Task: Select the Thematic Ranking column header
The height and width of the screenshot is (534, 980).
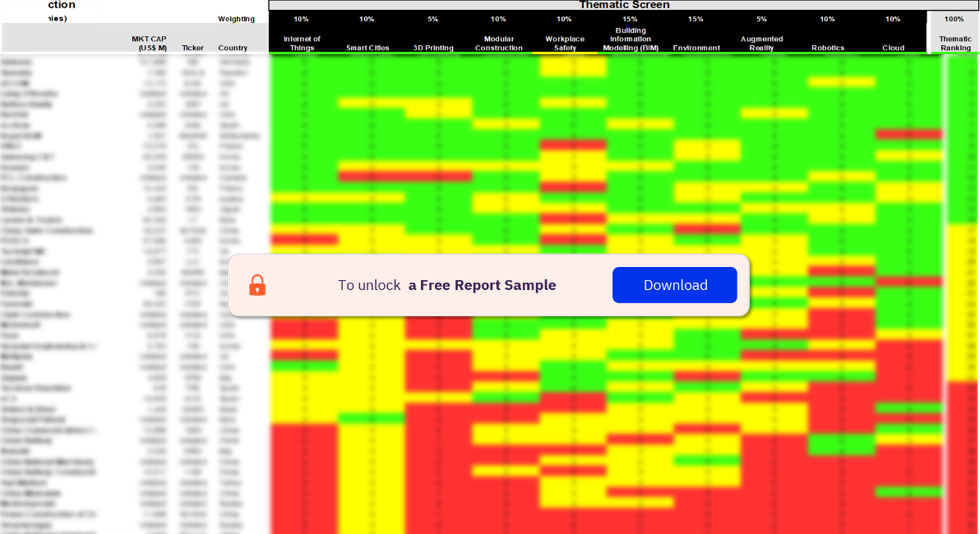Action: (x=955, y=43)
